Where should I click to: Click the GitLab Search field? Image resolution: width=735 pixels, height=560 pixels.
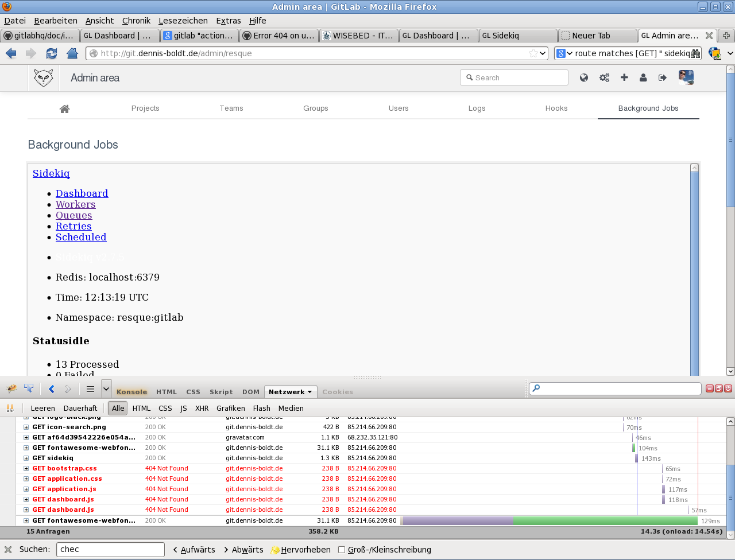[514, 77]
